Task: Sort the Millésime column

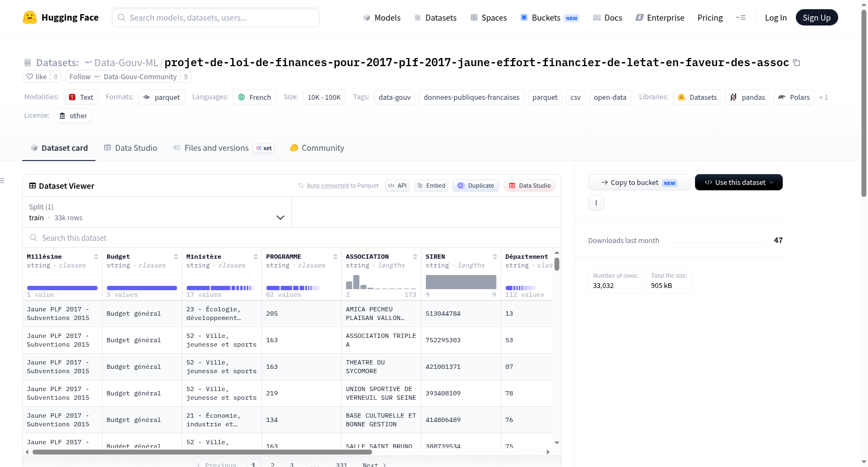Action: click(96, 257)
